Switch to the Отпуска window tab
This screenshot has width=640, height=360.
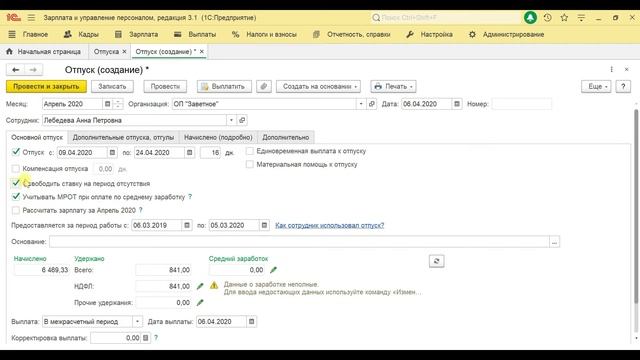pos(106,52)
